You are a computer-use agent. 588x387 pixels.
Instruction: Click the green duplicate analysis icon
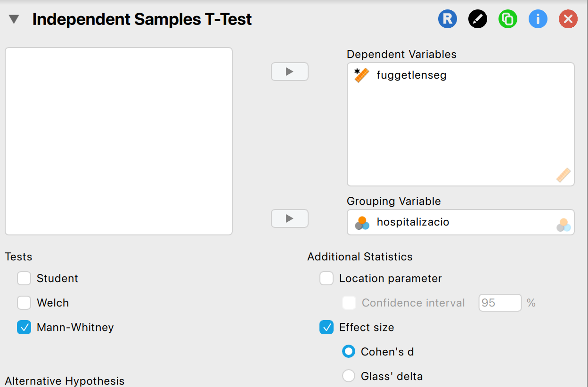[x=507, y=19]
